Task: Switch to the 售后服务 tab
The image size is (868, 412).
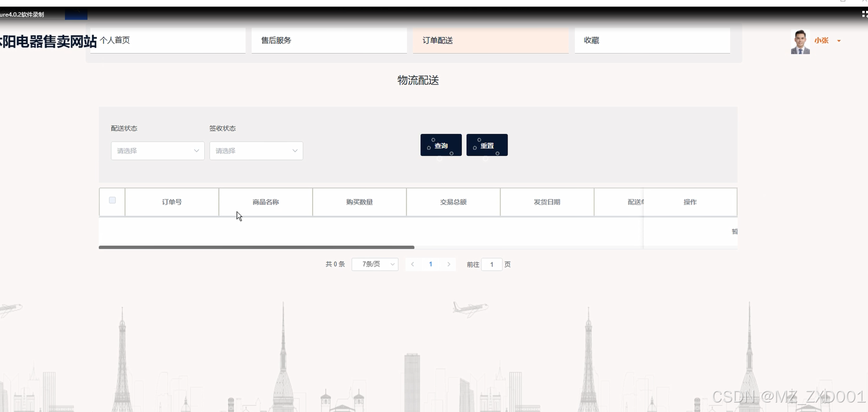Action: coord(329,40)
